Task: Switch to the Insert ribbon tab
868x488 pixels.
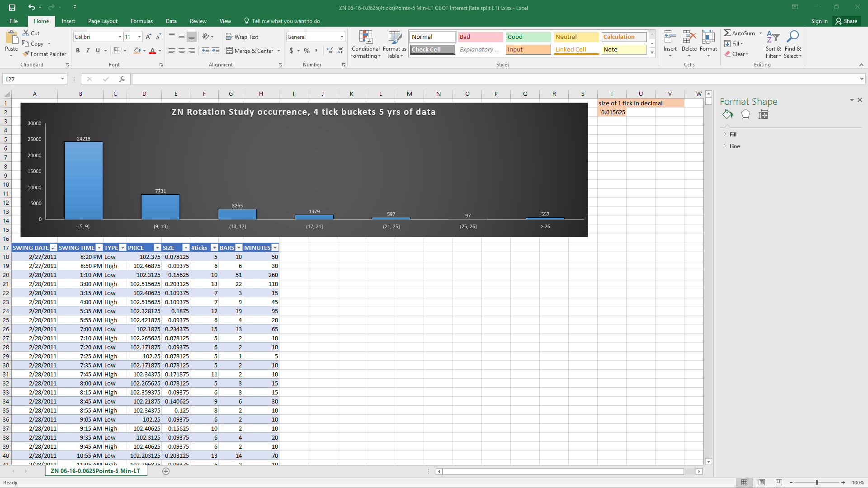Action: click(68, 21)
